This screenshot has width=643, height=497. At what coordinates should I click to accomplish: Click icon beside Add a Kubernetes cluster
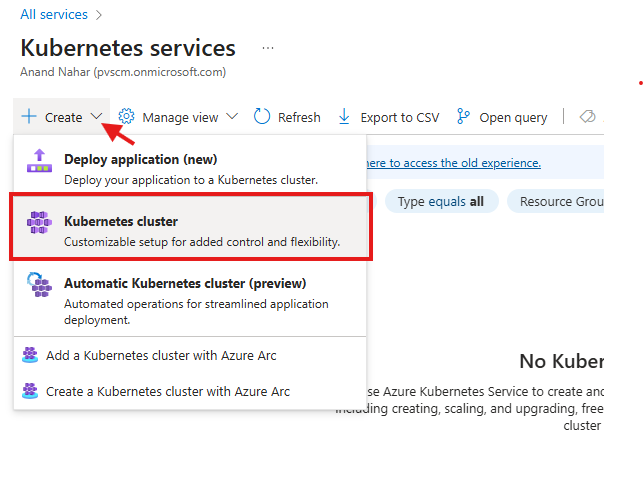(30, 355)
